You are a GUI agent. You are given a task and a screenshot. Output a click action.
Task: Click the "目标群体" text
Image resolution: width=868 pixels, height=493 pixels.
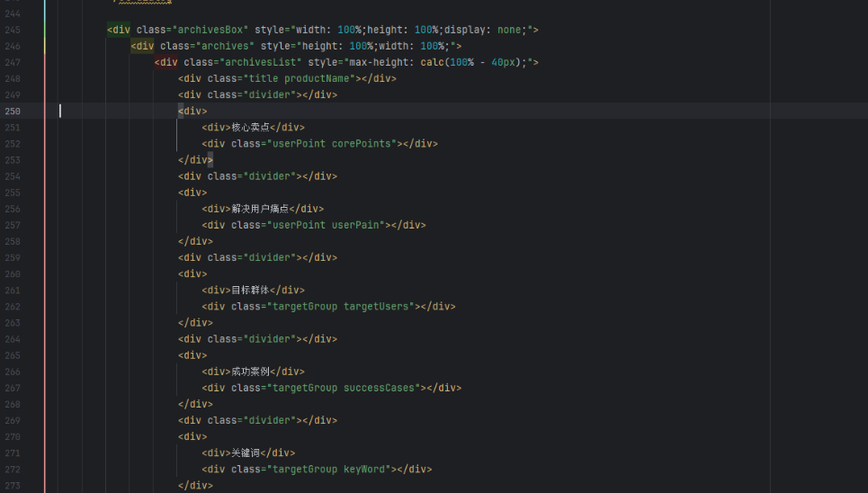250,291
